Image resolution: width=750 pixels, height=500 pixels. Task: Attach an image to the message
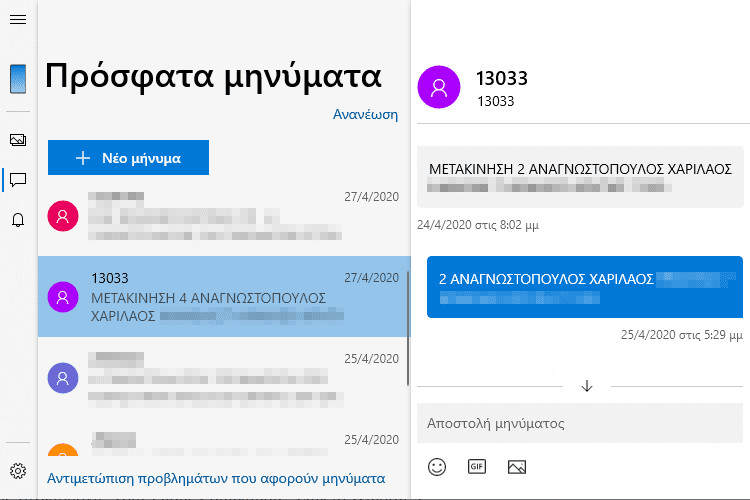[x=517, y=467]
